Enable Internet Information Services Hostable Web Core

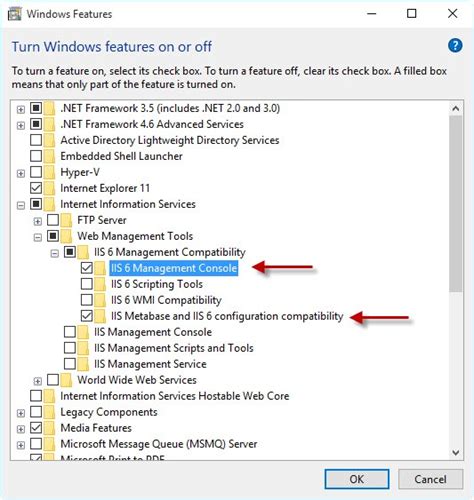tap(36, 396)
